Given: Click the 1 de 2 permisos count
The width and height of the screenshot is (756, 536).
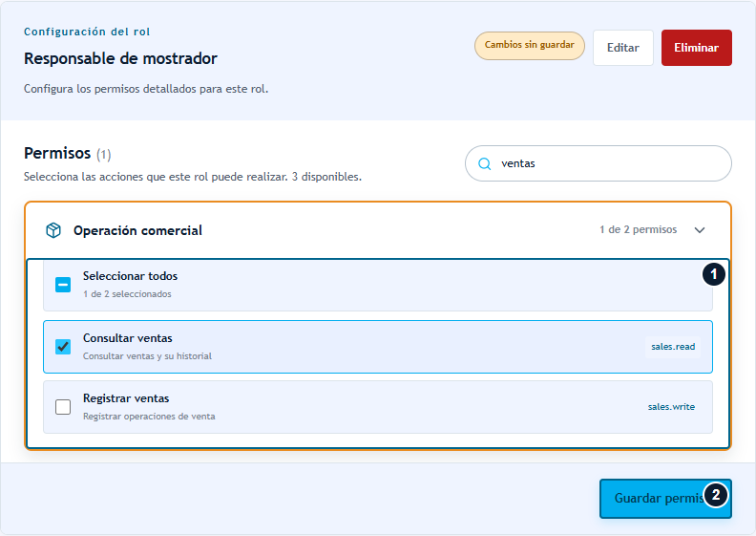Looking at the screenshot, I should [638, 229].
